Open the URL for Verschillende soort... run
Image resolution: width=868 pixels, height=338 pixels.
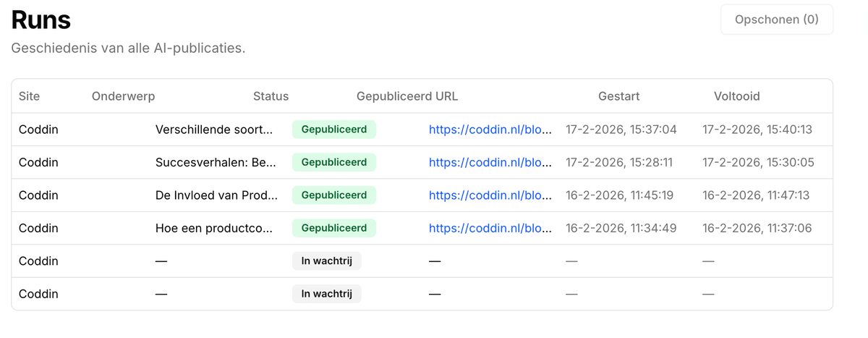tap(490, 130)
